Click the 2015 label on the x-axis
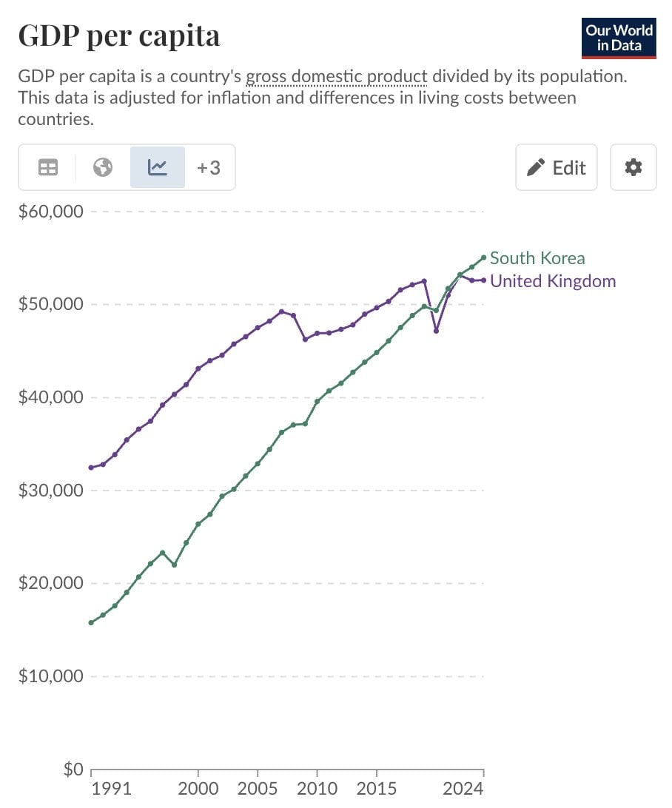Screen dimensions: 672x808 click(377, 788)
